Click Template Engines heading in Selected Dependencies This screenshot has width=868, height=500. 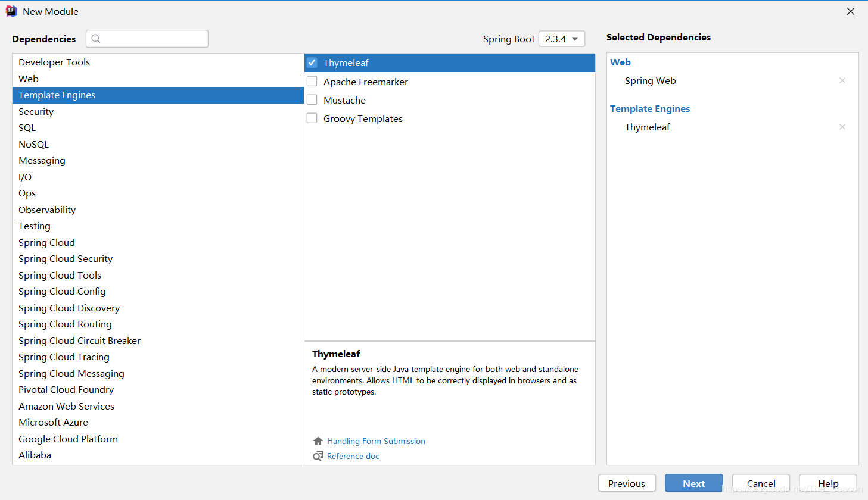coord(650,108)
